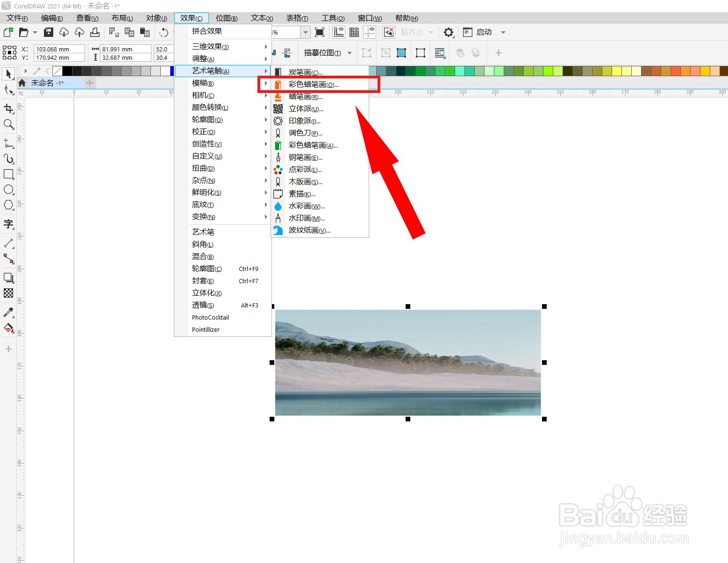Screen dimensions: 728x563
Task: Click the 封套 Ctrl+F7 entry
Action: [x=223, y=281]
